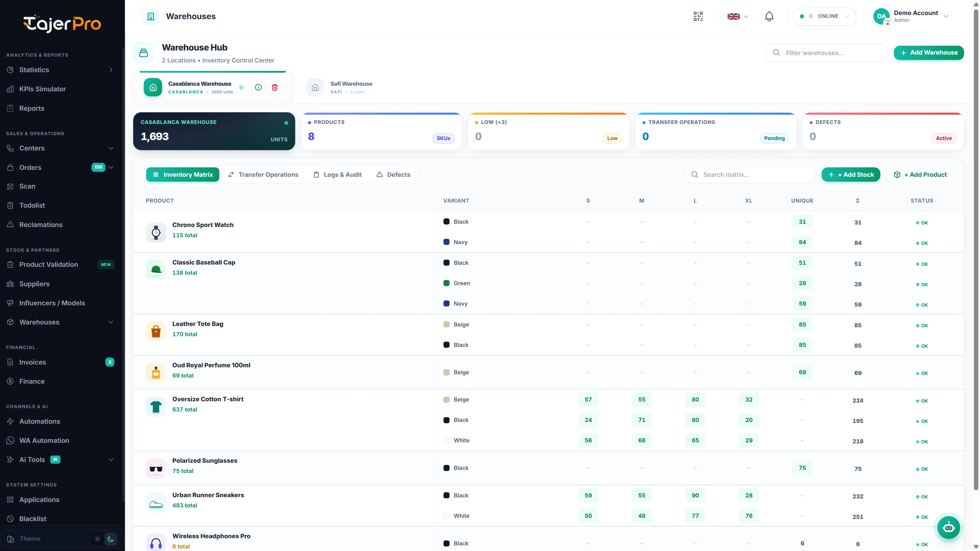Click Green swatch of Classic Baseball Cap

pyautogui.click(x=447, y=283)
